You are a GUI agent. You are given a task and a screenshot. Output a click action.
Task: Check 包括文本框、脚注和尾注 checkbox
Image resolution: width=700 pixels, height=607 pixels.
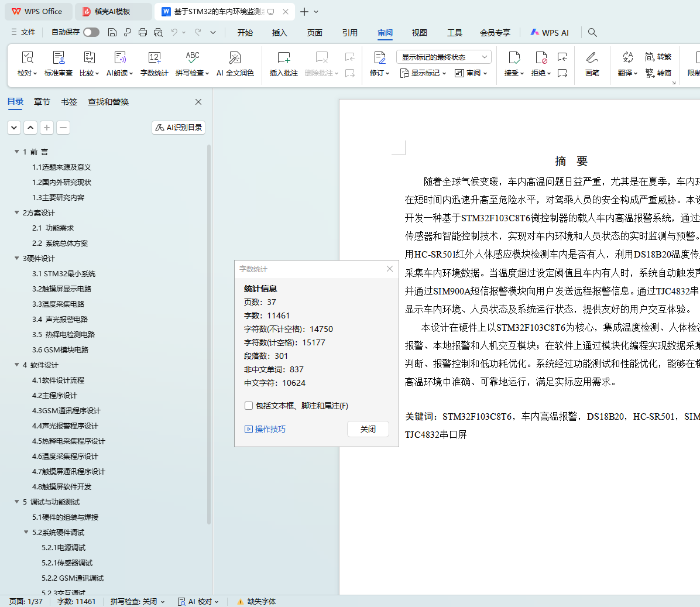[249, 406]
